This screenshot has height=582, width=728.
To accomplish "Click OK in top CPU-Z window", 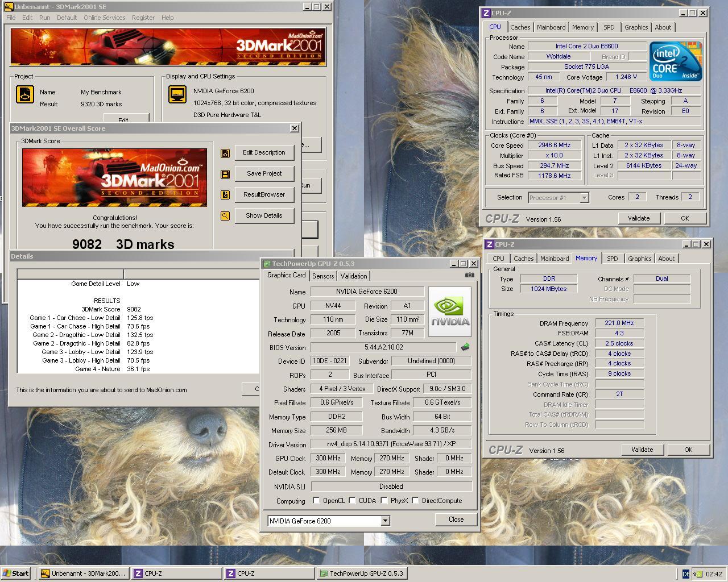I will [685, 218].
